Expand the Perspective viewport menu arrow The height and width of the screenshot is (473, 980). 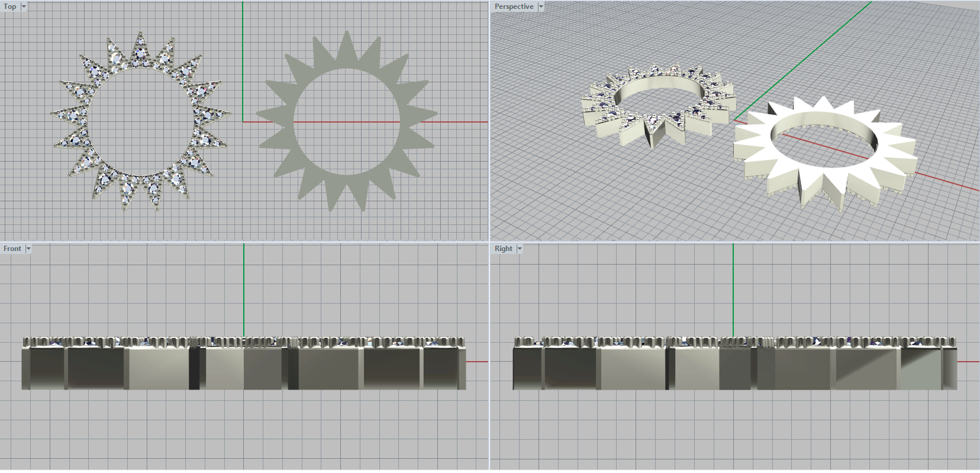(541, 7)
